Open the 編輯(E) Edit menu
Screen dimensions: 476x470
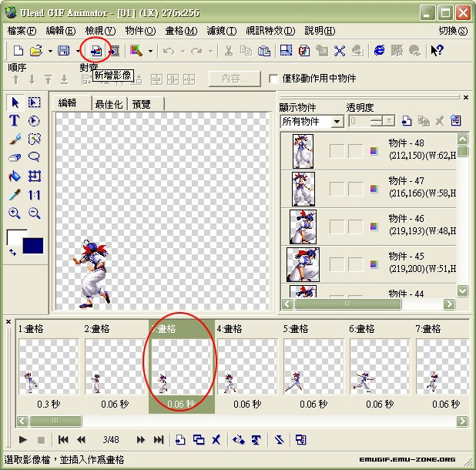point(60,31)
